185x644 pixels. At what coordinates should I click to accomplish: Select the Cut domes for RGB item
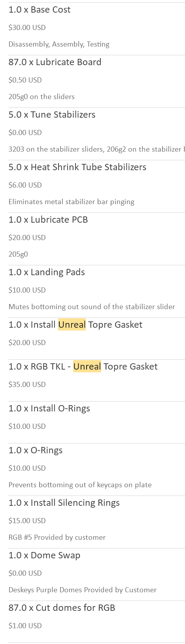click(x=62, y=608)
